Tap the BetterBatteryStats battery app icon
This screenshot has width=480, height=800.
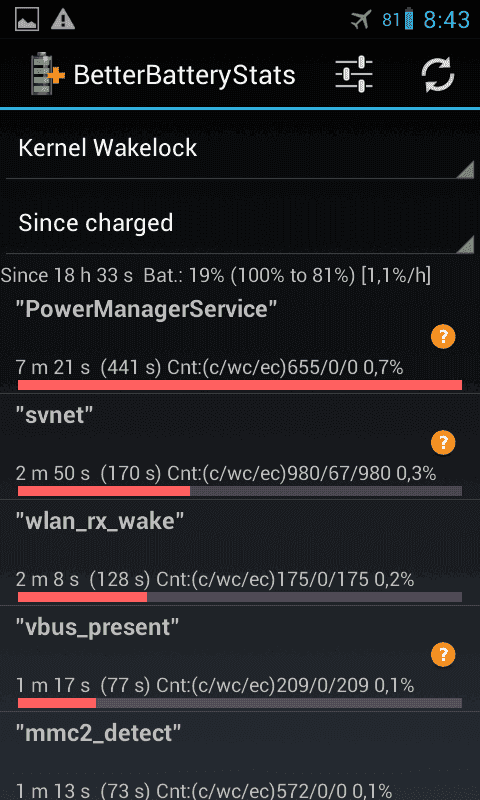pos(48,74)
